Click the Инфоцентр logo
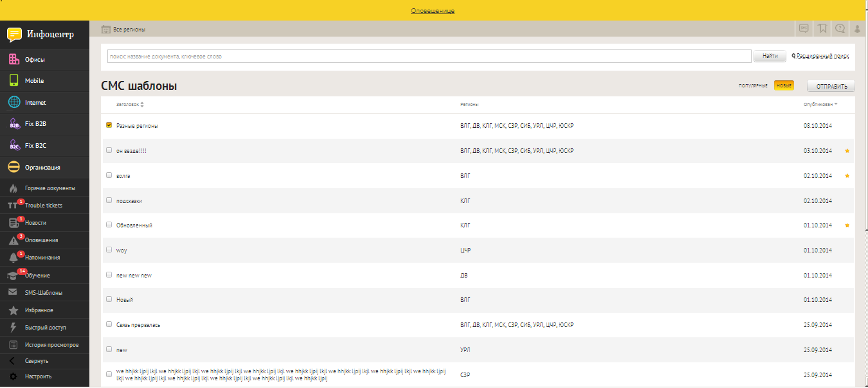This screenshot has height=388, width=868. pyautogui.click(x=42, y=34)
